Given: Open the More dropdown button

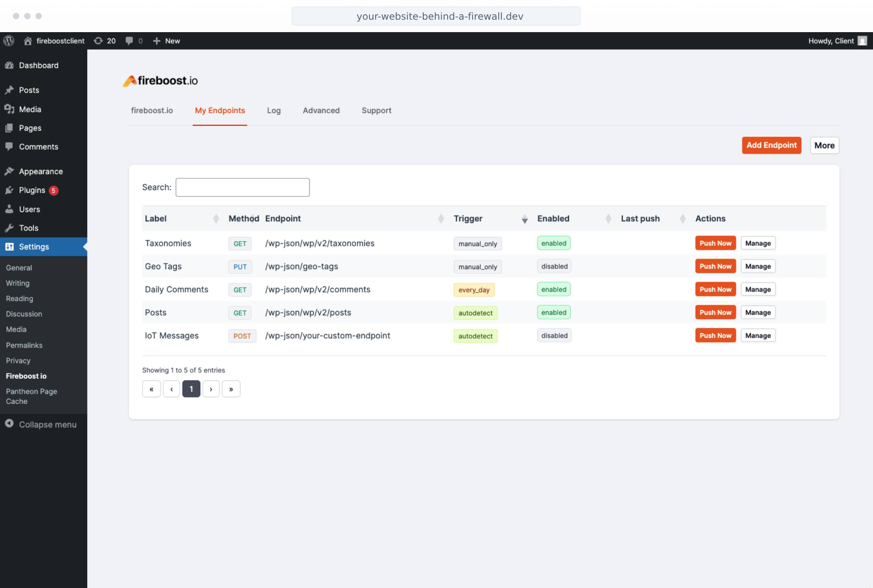Looking at the screenshot, I should click(x=824, y=145).
